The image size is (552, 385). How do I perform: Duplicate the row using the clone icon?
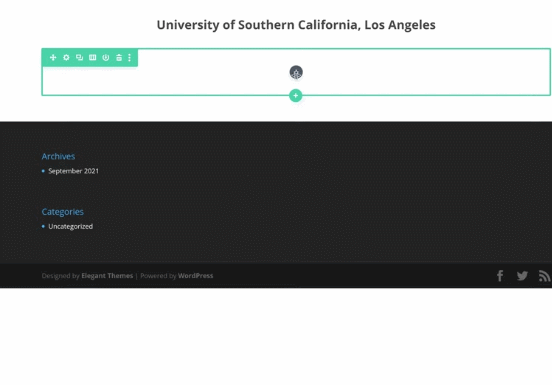pyautogui.click(x=80, y=57)
